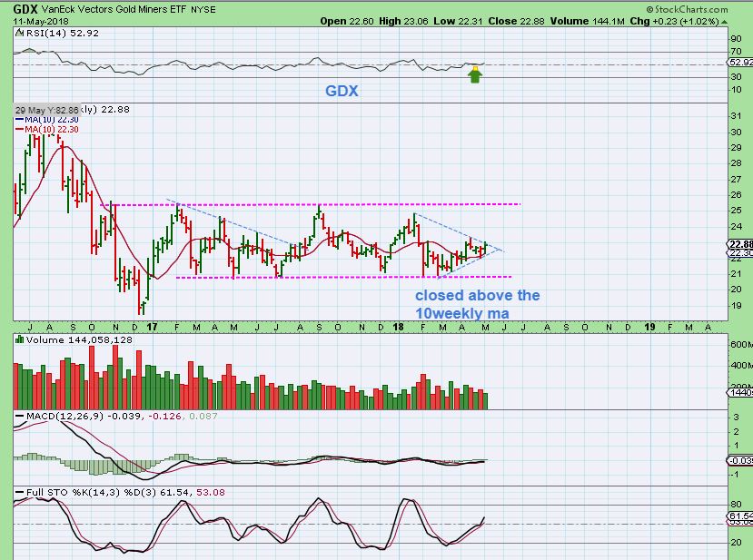Click the 19 label on price axis
This screenshot has width=753, height=560.
point(736,305)
